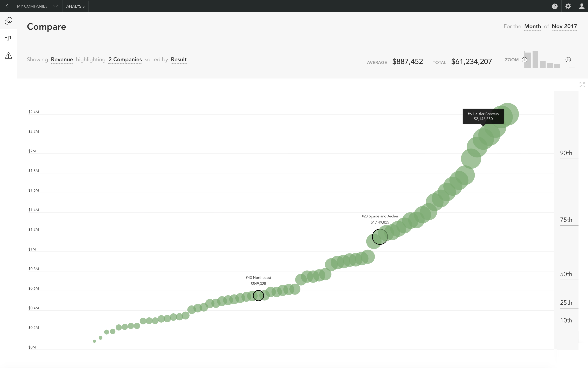Screen dimensions: 588x368
Task: Open the 2 Companies highlighting selector
Action: [125, 59]
